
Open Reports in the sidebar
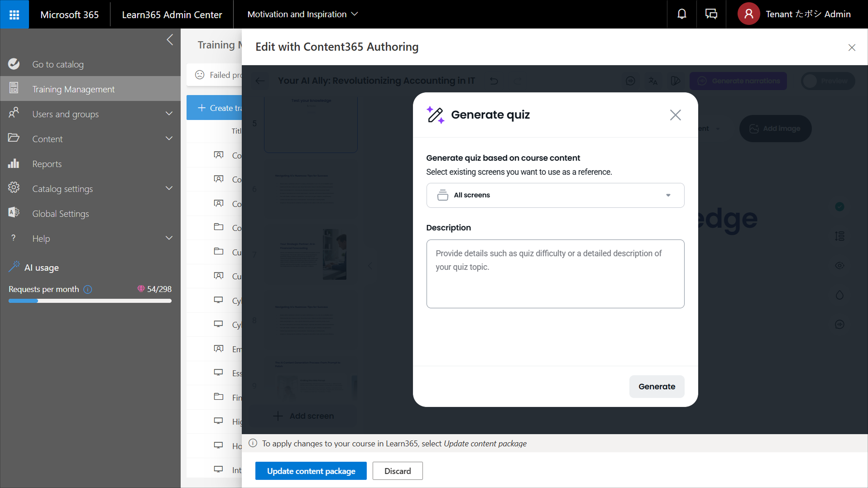(47, 164)
